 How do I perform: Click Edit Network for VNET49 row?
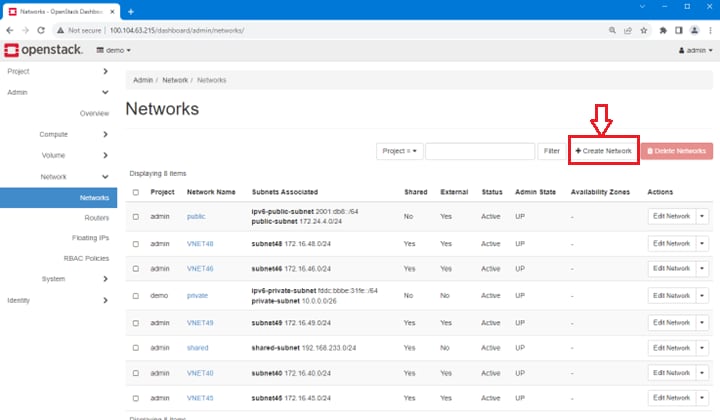pos(672,323)
